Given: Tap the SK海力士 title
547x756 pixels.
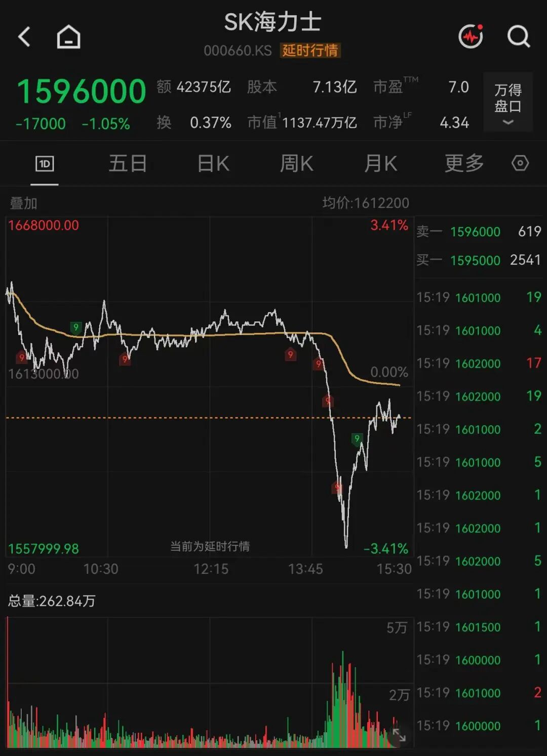Looking at the screenshot, I should (x=273, y=22).
